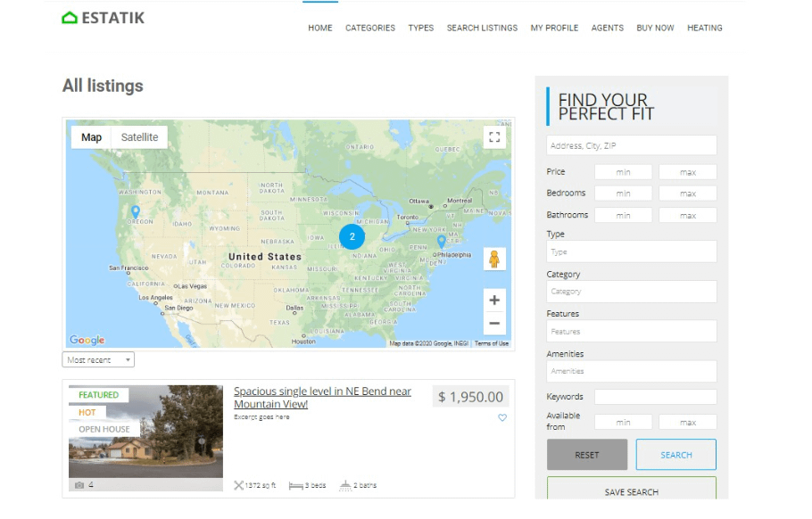
Task: Click the Oregon map marker pin
Action: click(135, 211)
